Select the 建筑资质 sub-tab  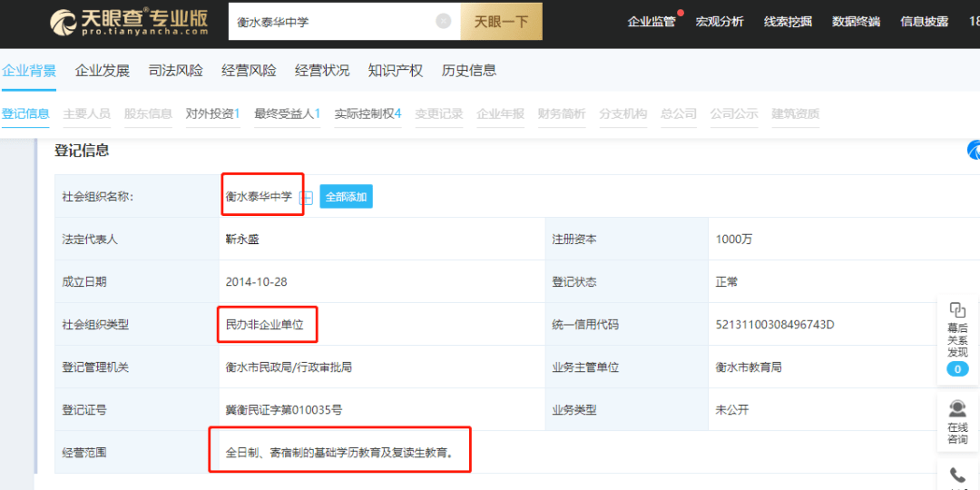pos(795,113)
